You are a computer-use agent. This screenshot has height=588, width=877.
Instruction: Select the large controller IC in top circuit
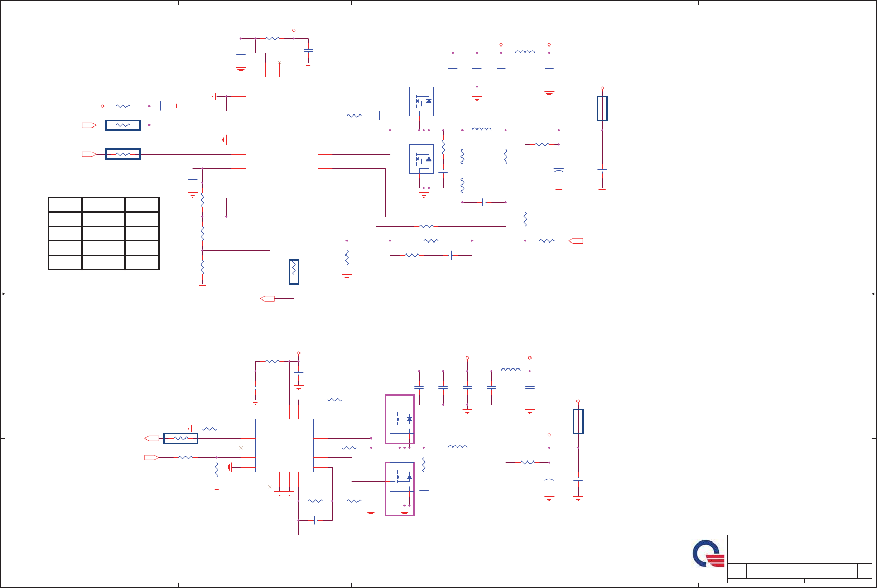pos(282,147)
